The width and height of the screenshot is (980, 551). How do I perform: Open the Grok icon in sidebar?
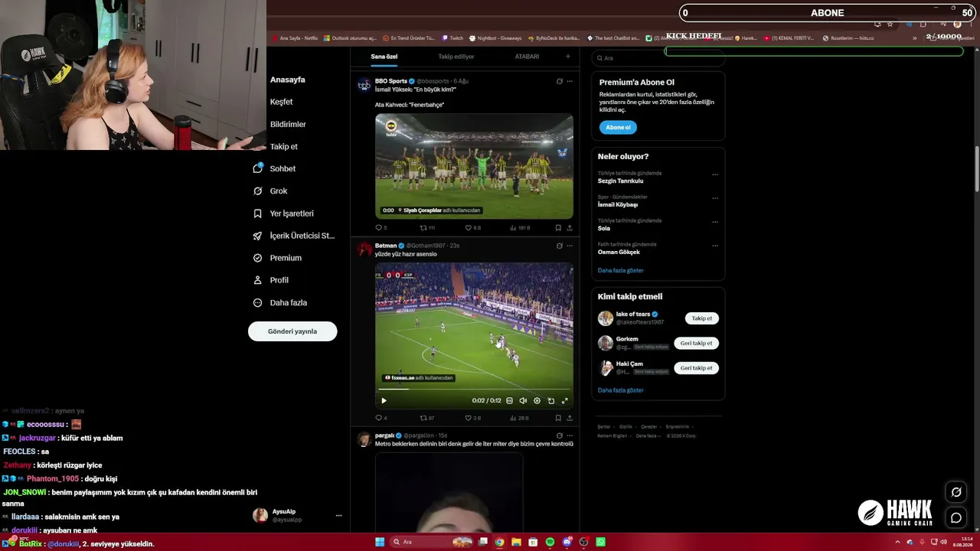coord(258,191)
